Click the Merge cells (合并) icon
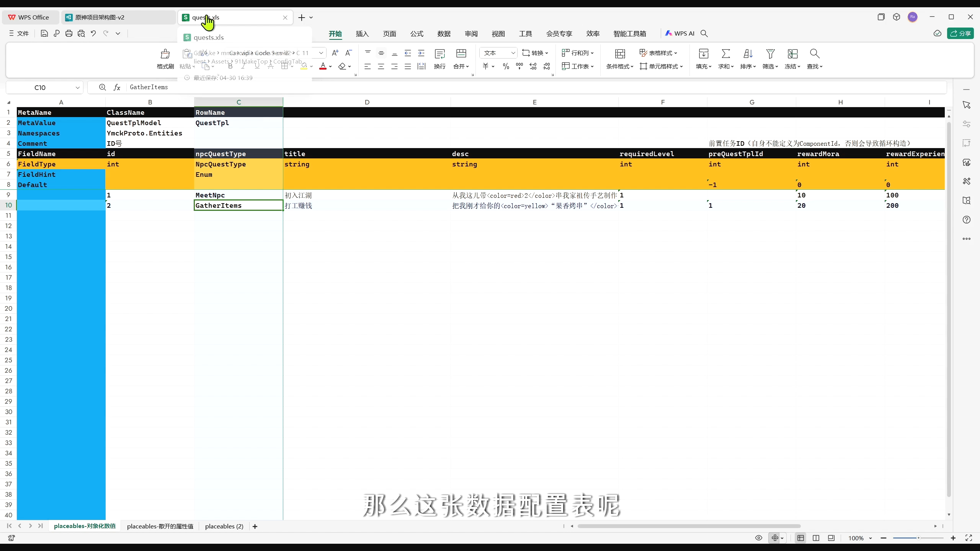Image resolution: width=980 pixels, height=551 pixels. (461, 54)
